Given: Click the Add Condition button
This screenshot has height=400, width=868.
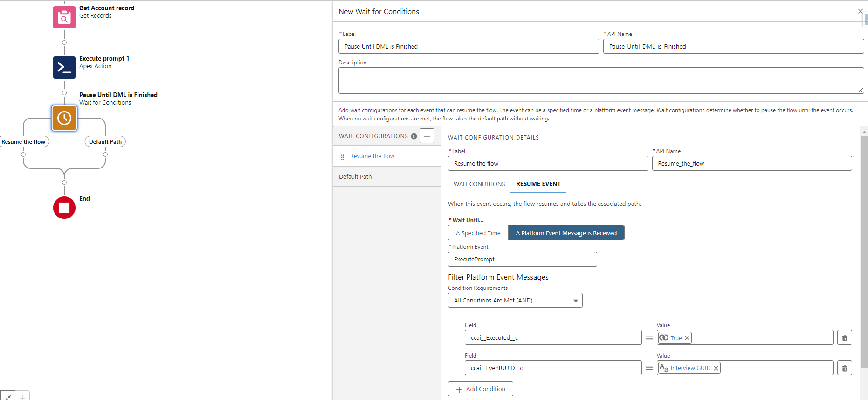Looking at the screenshot, I should coord(480,389).
